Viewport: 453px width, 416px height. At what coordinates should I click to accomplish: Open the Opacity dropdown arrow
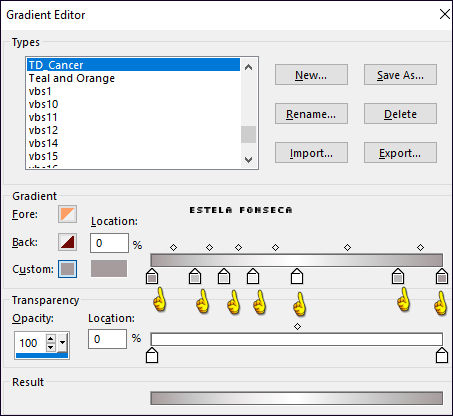point(62,342)
